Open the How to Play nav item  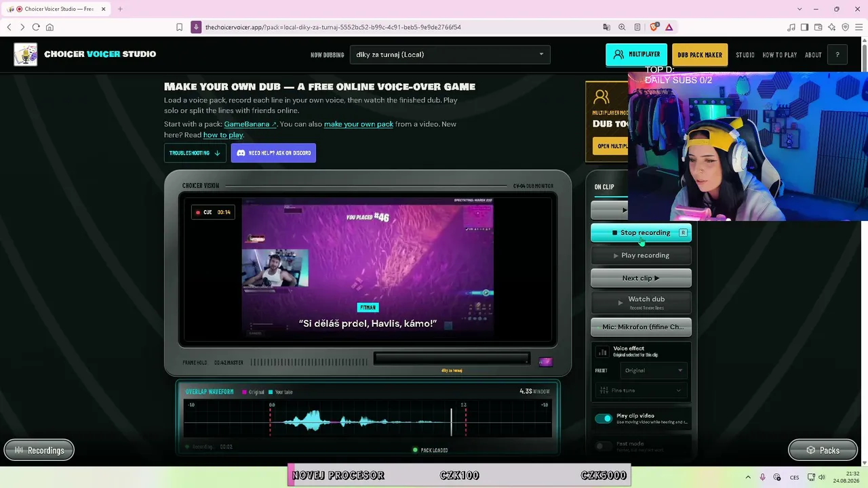[x=780, y=55]
